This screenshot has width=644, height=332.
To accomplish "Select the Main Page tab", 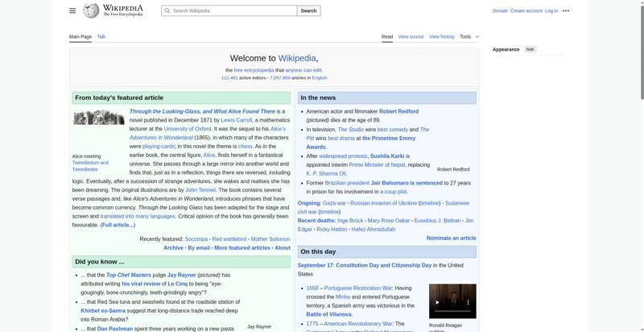I will point(80,36).
